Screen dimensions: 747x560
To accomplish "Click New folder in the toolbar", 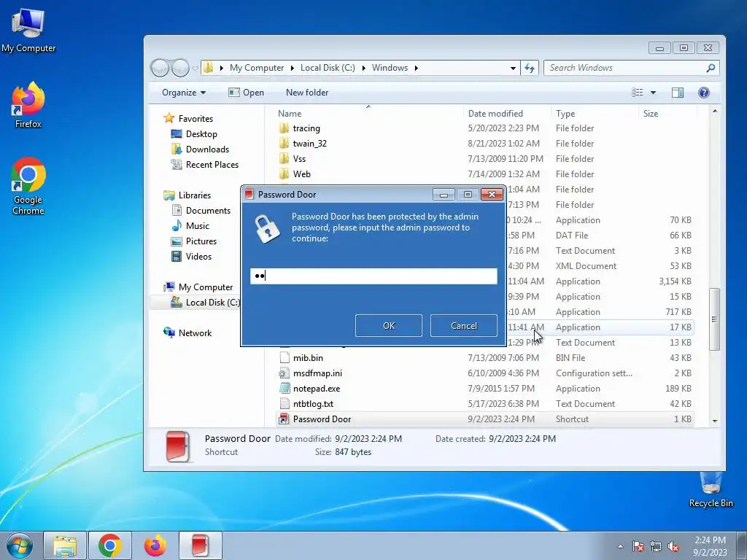I will pos(307,93).
